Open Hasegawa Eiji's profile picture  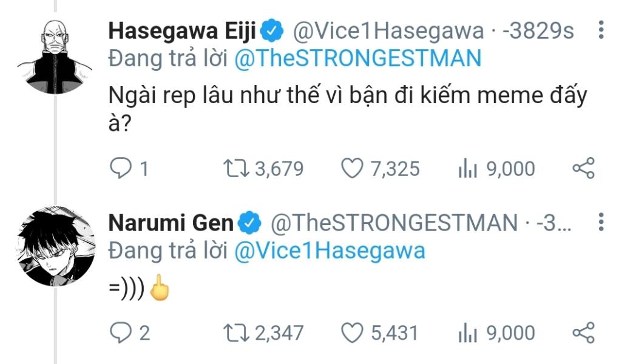pos(55,56)
